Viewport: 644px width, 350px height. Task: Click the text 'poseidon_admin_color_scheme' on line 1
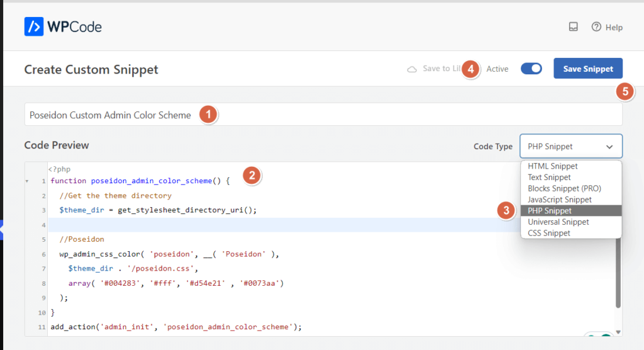coord(152,181)
